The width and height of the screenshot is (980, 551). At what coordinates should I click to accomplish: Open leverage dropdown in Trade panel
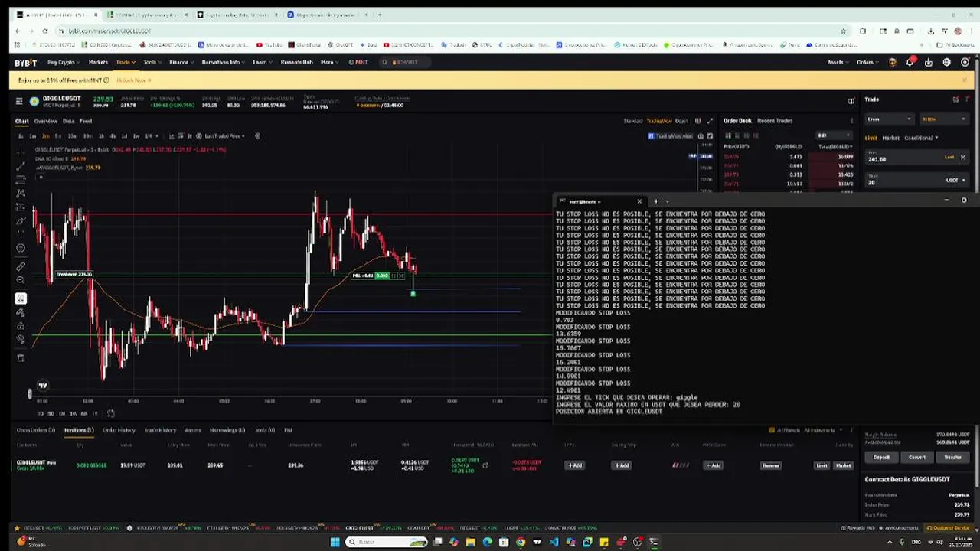tap(944, 119)
